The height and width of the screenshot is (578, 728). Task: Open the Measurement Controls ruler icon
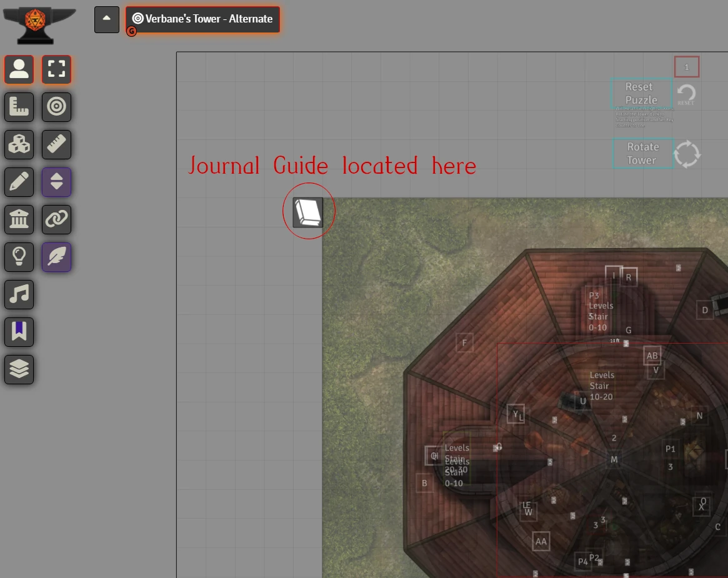(x=19, y=107)
